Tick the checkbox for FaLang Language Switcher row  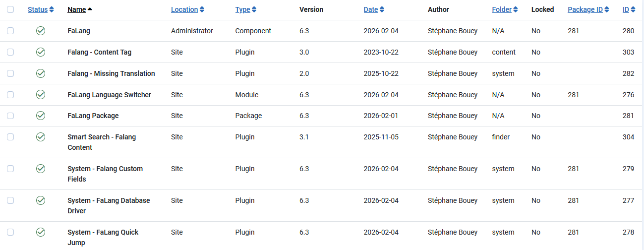(x=10, y=95)
